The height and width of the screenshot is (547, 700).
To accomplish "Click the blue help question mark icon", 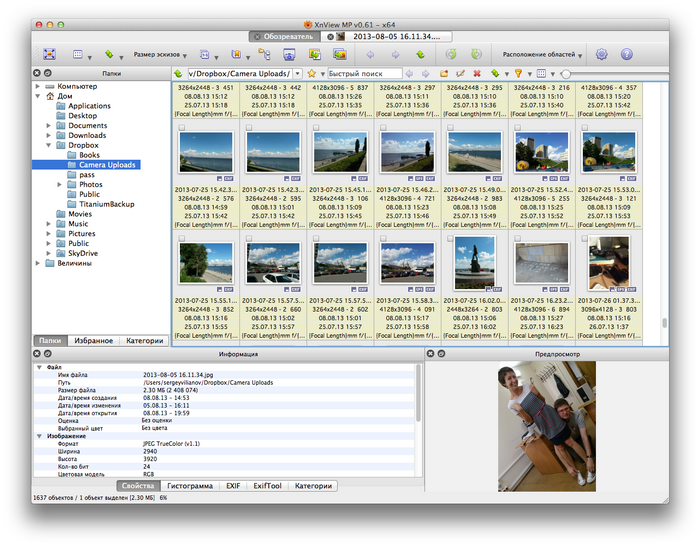I will coord(627,54).
